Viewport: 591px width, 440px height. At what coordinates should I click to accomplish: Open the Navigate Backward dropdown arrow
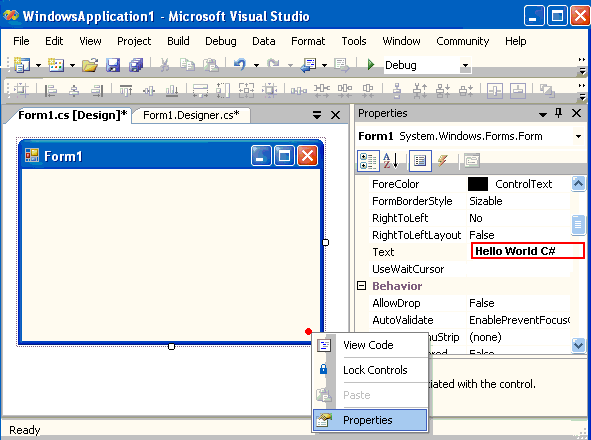coord(324,66)
